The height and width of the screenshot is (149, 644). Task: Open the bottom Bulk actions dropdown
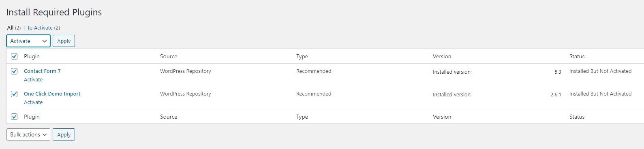pyautogui.click(x=28, y=134)
